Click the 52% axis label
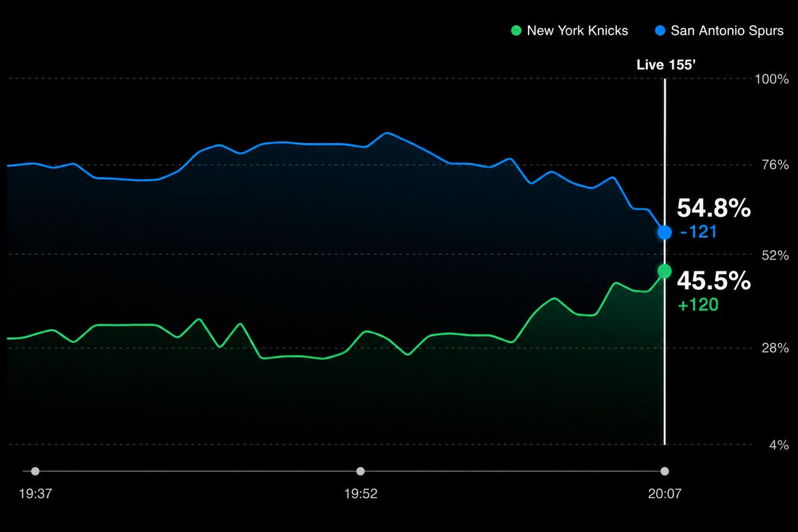The height and width of the screenshot is (532, 798). (774, 255)
